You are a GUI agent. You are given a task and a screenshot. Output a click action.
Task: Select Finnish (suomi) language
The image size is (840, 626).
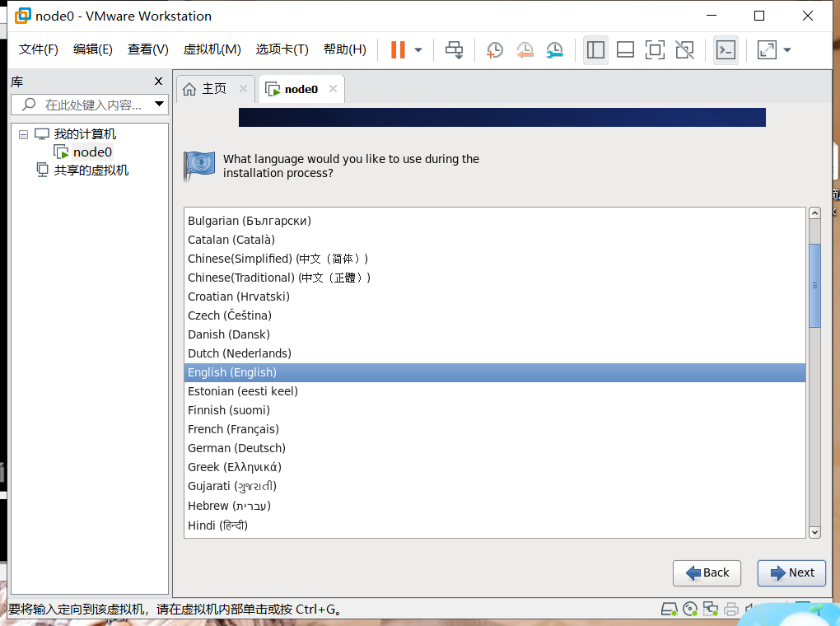click(494, 410)
